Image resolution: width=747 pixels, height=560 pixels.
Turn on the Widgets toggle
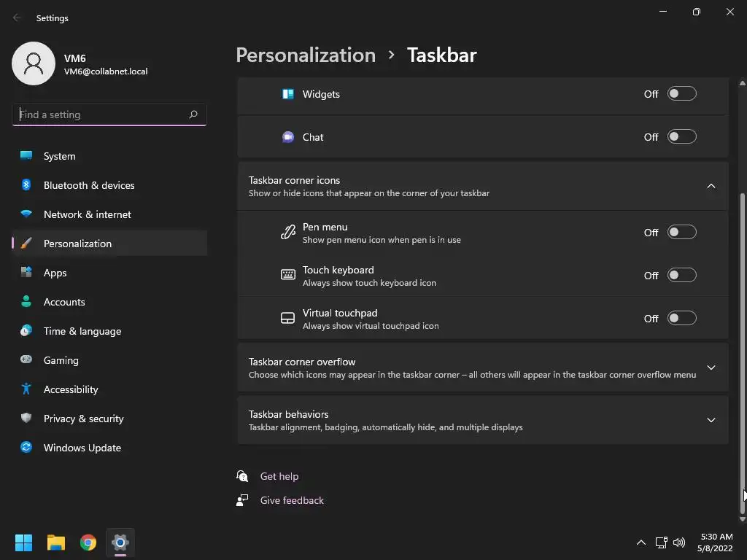pos(682,94)
